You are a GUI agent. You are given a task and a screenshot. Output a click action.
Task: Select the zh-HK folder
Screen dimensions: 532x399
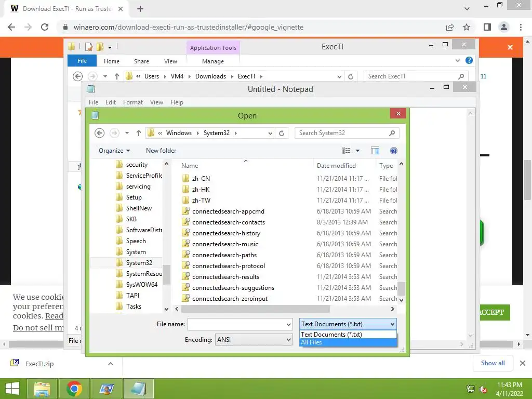(x=201, y=189)
